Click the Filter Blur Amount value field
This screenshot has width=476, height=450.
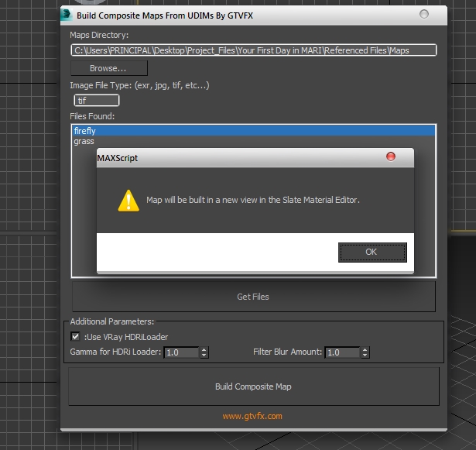pyautogui.click(x=342, y=352)
